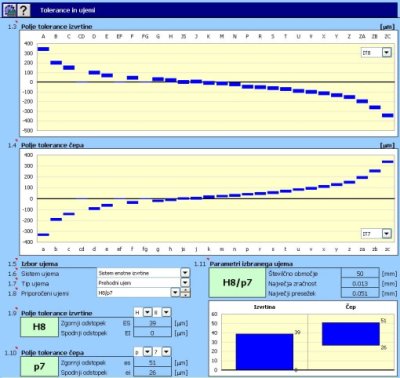
Task: Click the 'Sistem ujema' label
Action: click(40, 274)
